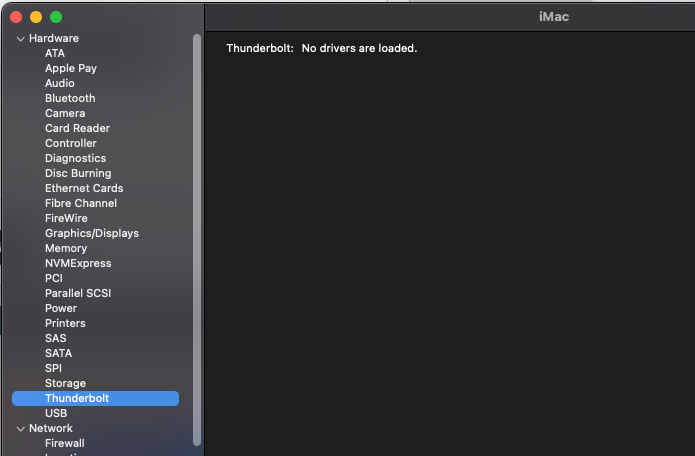Select Camera in Hardware list

[65, 113]
